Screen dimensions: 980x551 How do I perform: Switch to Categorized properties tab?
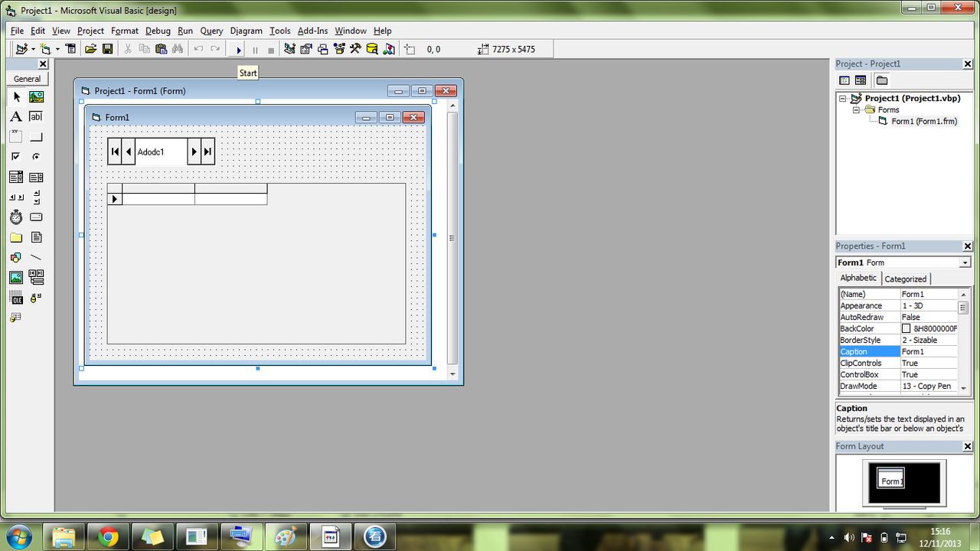click(x=906, y=279)
